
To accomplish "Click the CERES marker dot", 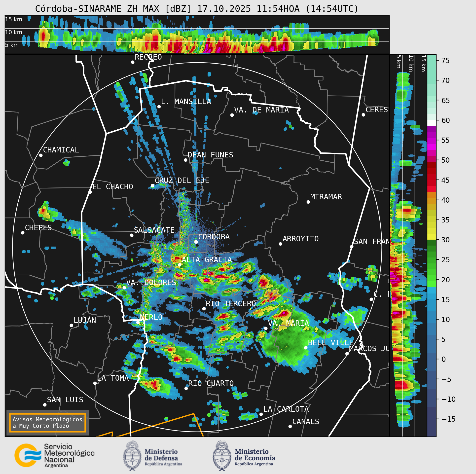I will pyautogui.click(x=363, y=115).
